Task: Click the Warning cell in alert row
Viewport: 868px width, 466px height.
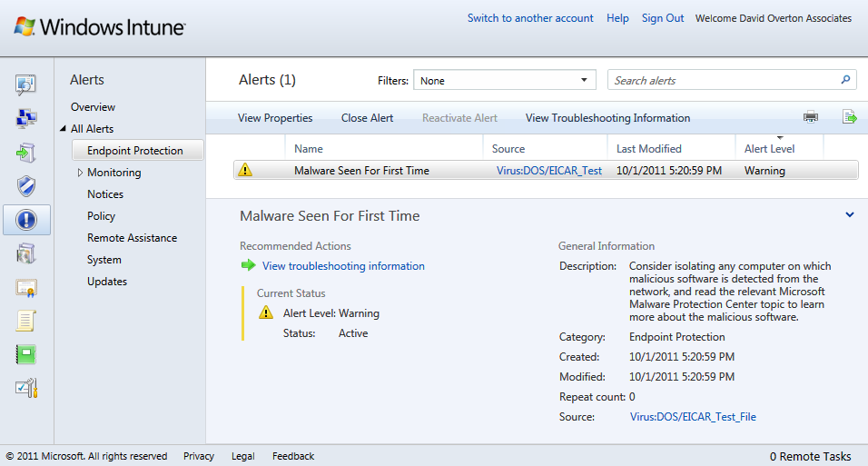Action: point(764,170)
